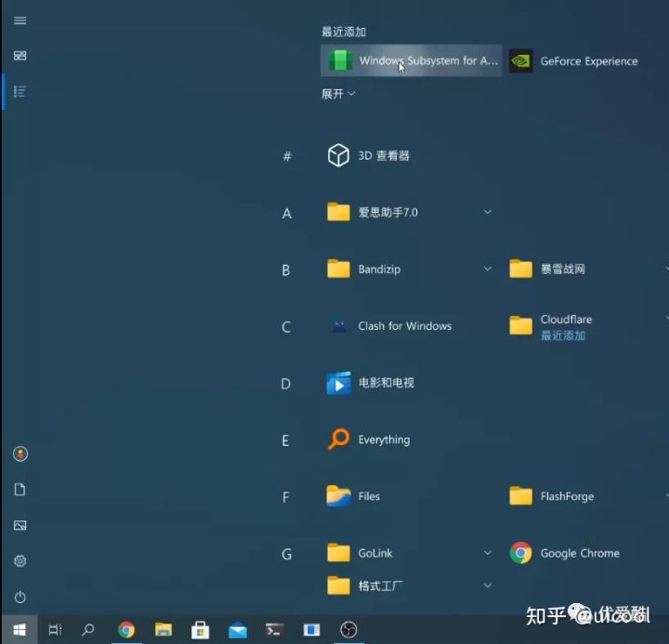
Task: Open Microsoft Store from taskbar
Action: [x=200, y=629]
